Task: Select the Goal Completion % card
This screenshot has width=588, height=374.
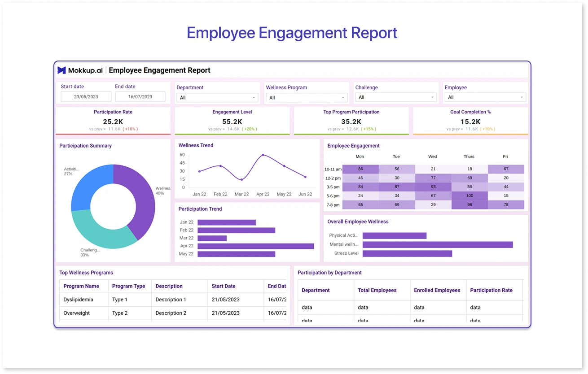Action: (470, 121)
